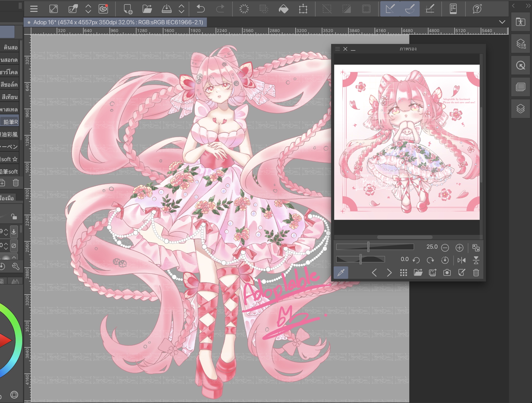Toggle the Snap to ruler toolbar button
Screen dimensions: 532x403
coord(390,9)
